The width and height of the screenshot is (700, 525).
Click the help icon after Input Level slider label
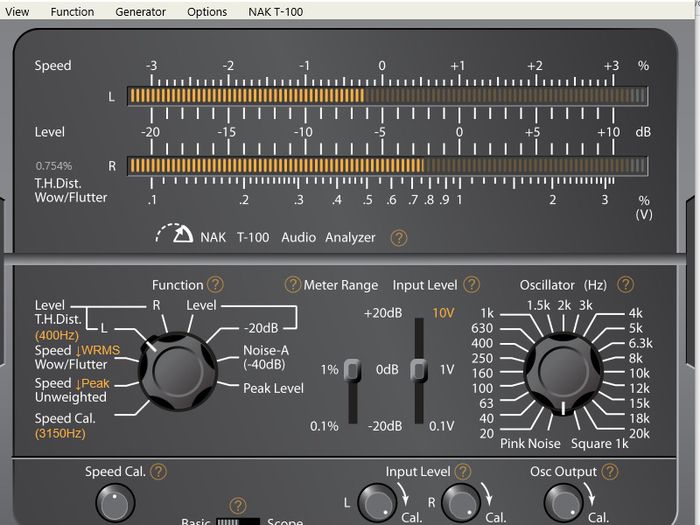tap(471, 284)
